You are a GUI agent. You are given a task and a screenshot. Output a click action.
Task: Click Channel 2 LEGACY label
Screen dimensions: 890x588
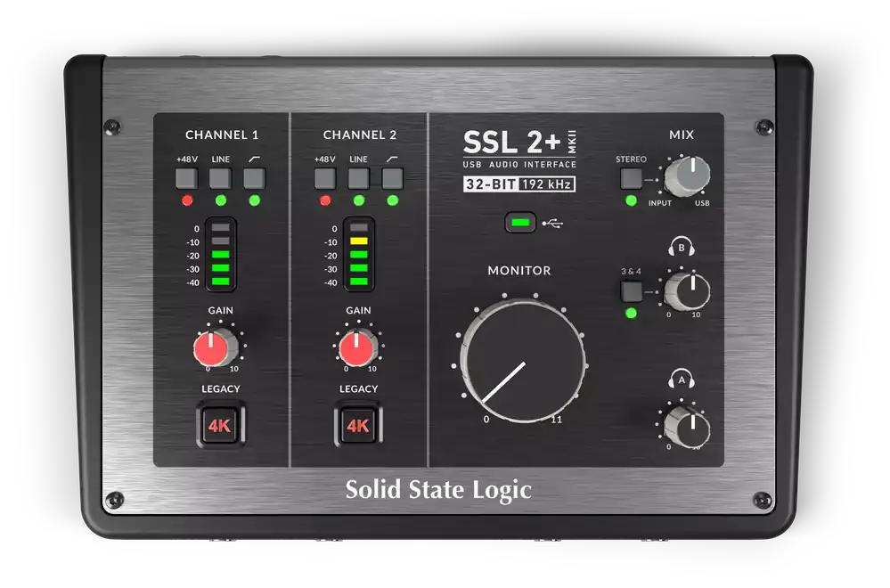tap(359, 388)
